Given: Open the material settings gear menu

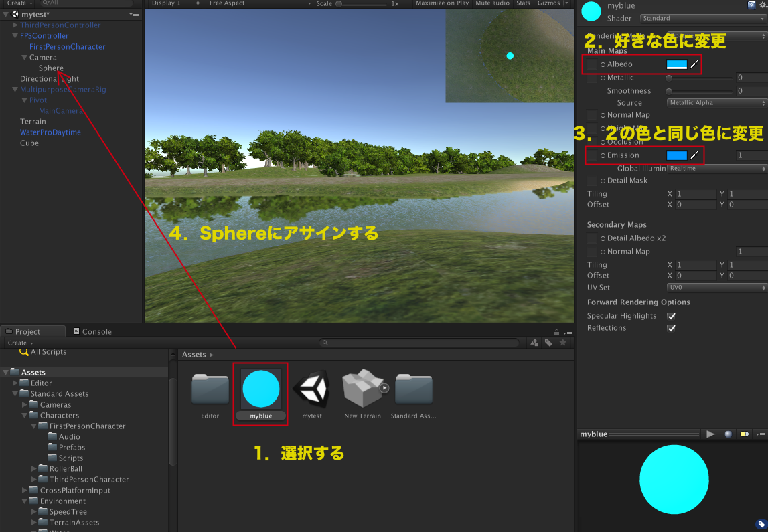Looking at the screenshot, I should (x=763, y=5).
